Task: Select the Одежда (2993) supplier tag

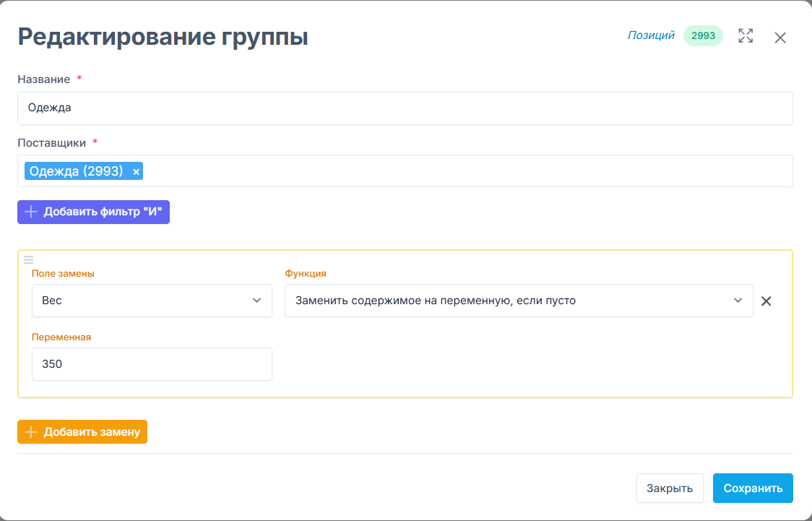Action: coord(76,171)
